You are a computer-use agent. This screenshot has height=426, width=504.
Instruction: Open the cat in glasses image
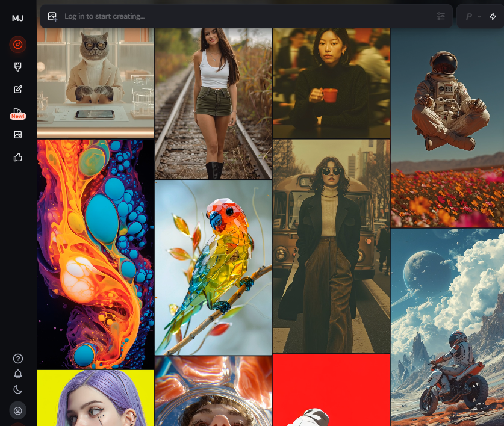95,83
